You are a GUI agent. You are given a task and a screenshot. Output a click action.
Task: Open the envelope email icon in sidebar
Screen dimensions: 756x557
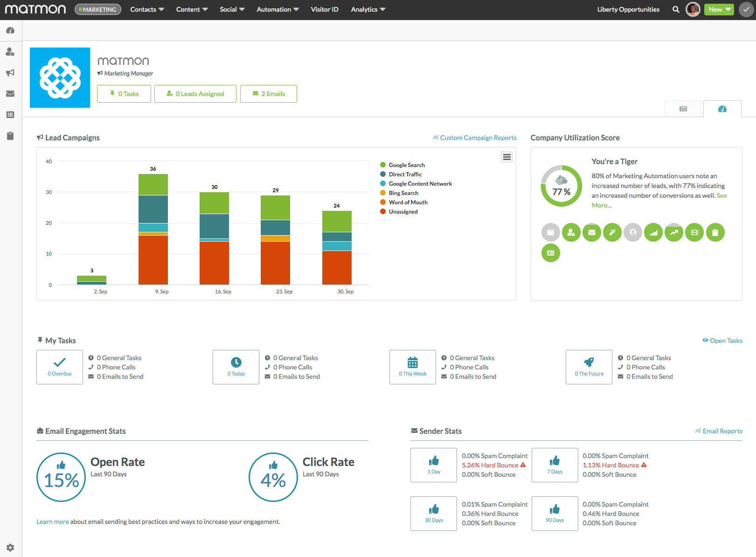(10, 94)
